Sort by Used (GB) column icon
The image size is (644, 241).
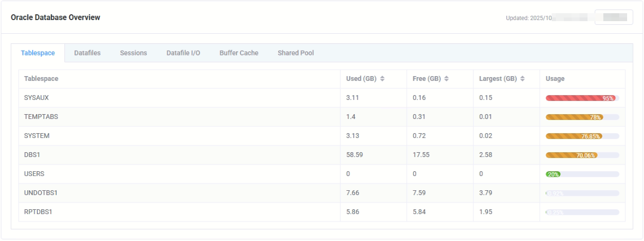point(382,79)
